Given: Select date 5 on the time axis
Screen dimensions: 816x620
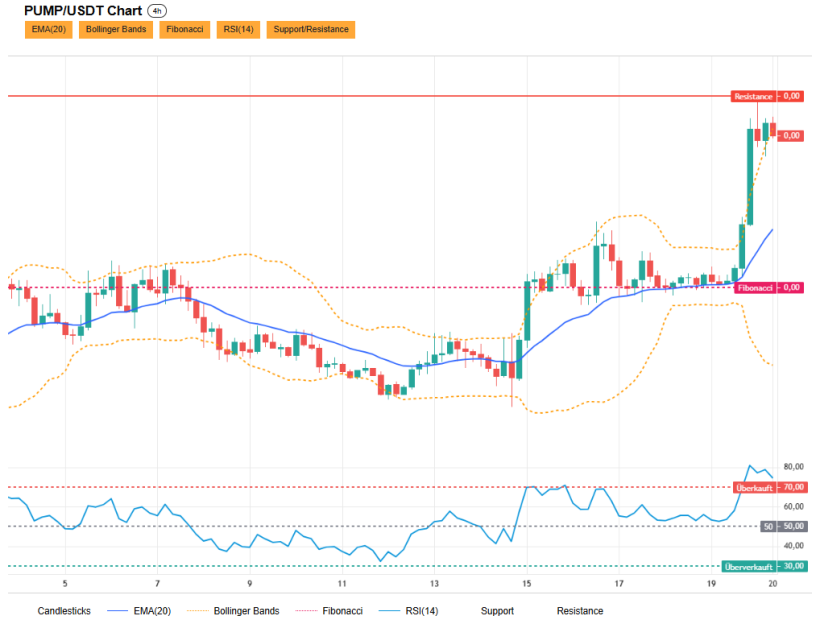Looking at the screenshot, I should (65, 584).
